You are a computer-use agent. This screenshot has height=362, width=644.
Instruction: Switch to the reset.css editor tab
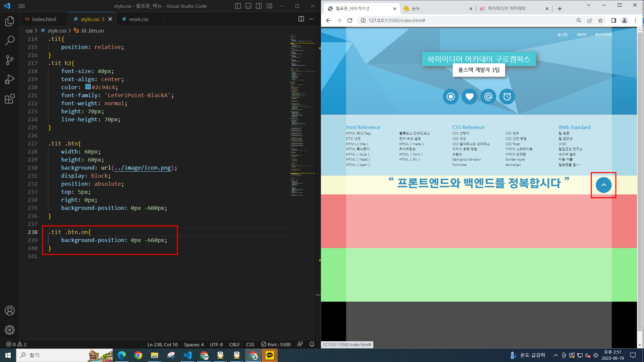click(x=139, y=19)
